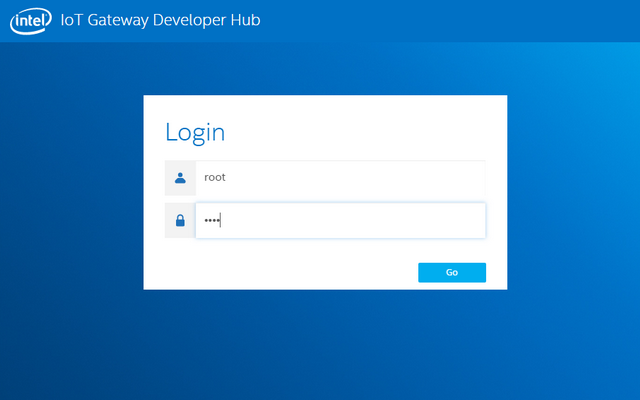Screen dimensions: 640x400
Task: Select the username field containing root
Action: point(340,178)
